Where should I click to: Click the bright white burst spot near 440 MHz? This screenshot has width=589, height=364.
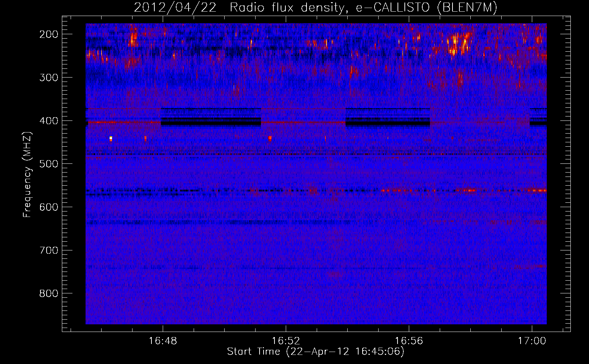pos(111,138)
